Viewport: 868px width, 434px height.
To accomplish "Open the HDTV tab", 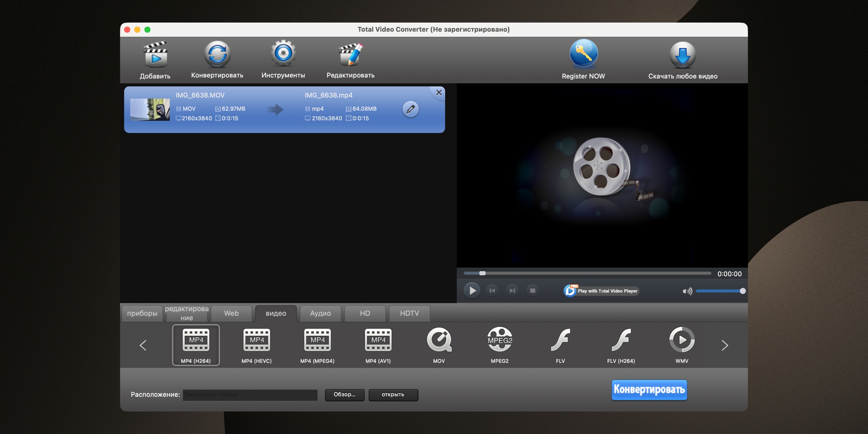I will pyautogui.click(x=409, y=313).
